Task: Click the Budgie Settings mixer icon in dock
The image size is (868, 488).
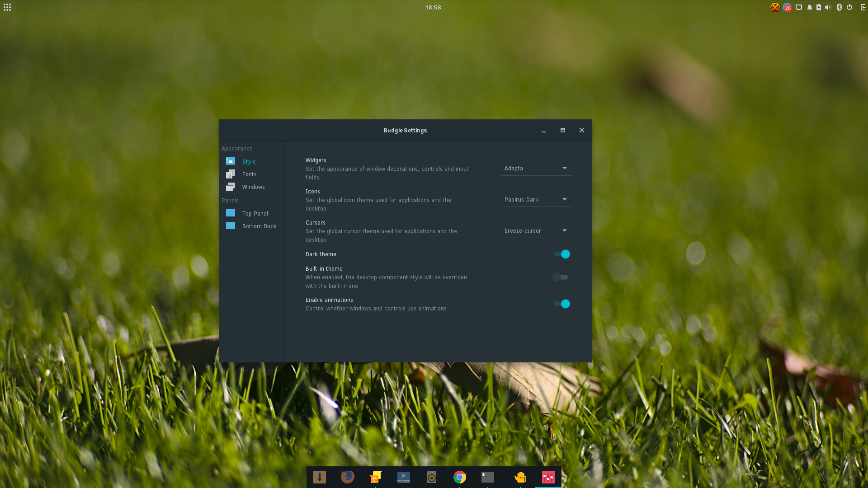Action: (548, 477)
